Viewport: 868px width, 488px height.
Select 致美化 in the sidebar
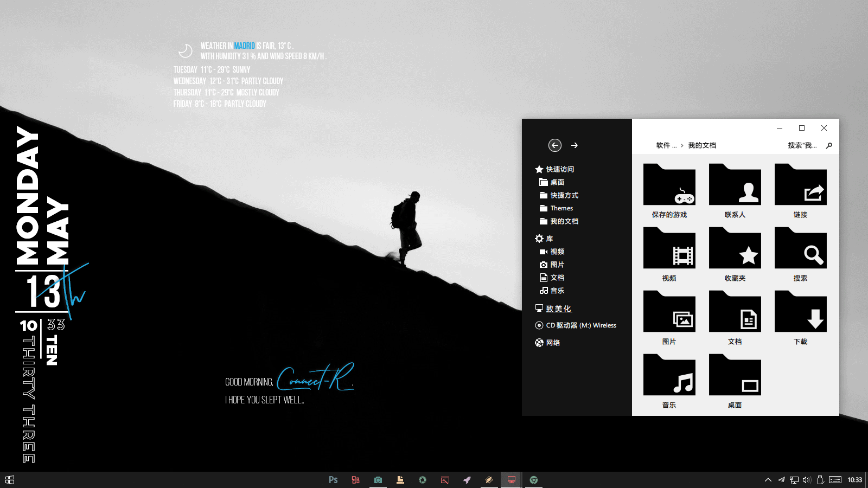point(553,309)
